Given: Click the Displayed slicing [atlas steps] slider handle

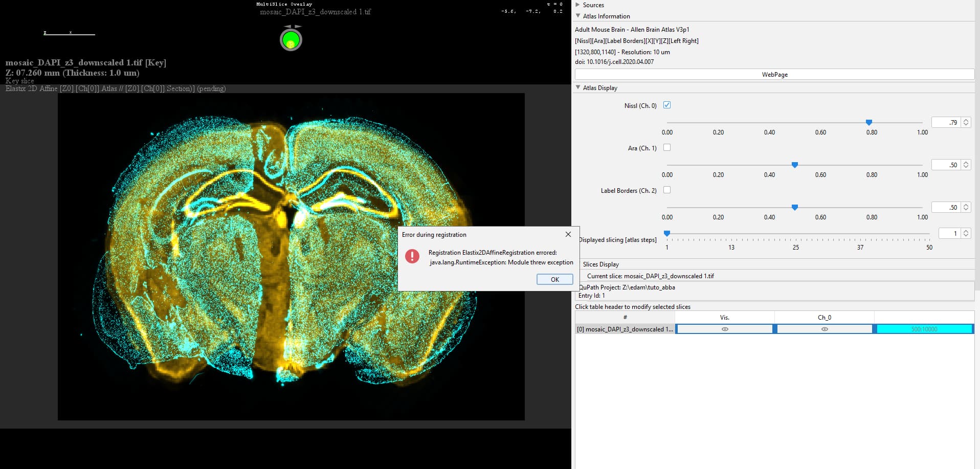Looking at the screenshot, I should [x=667, y=233].
